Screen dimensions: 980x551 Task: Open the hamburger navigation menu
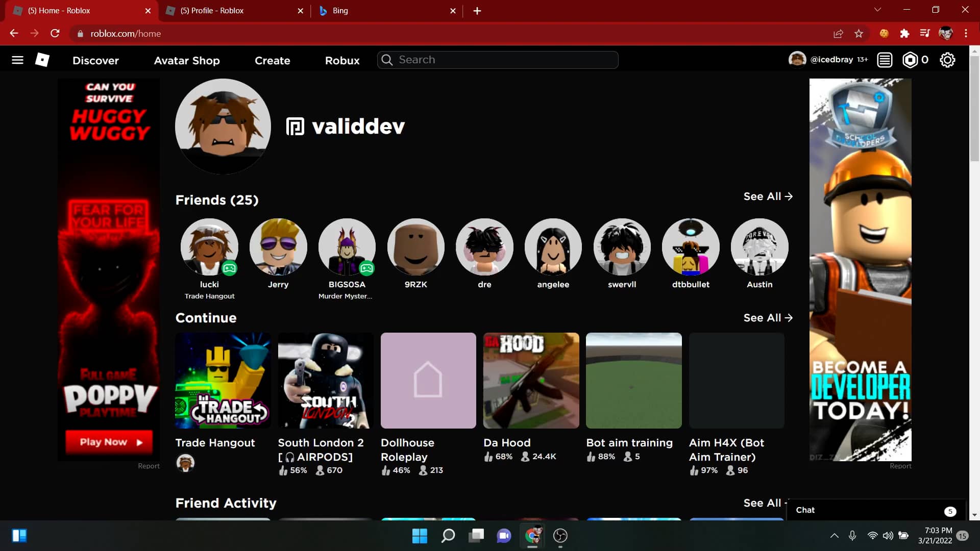coord(17,60)
